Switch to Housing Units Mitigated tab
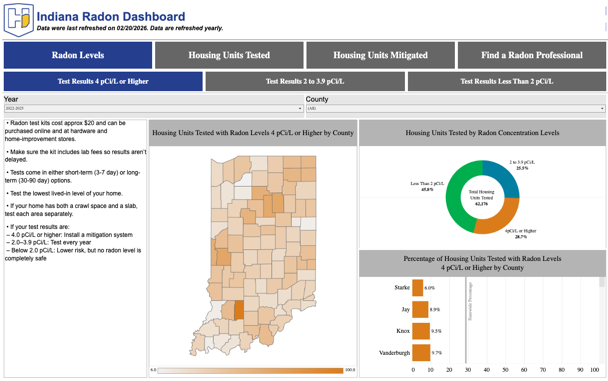The image size is (608, 381). 380,55
